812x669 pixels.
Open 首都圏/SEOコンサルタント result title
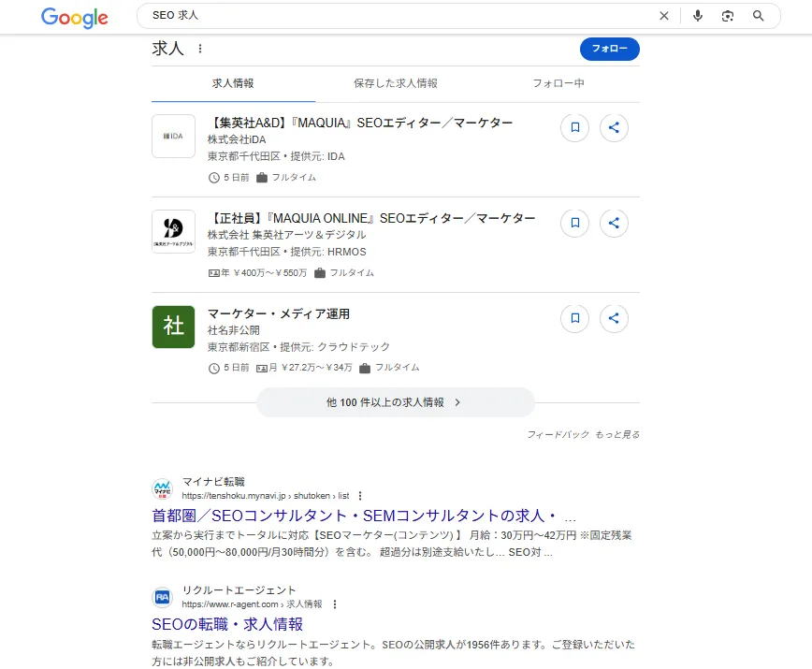coord(364,516)
